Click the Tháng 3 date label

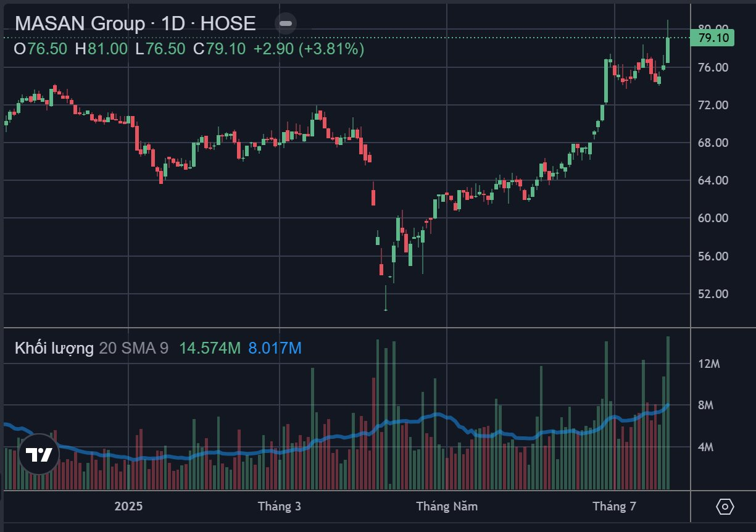[x=280, y=507]
